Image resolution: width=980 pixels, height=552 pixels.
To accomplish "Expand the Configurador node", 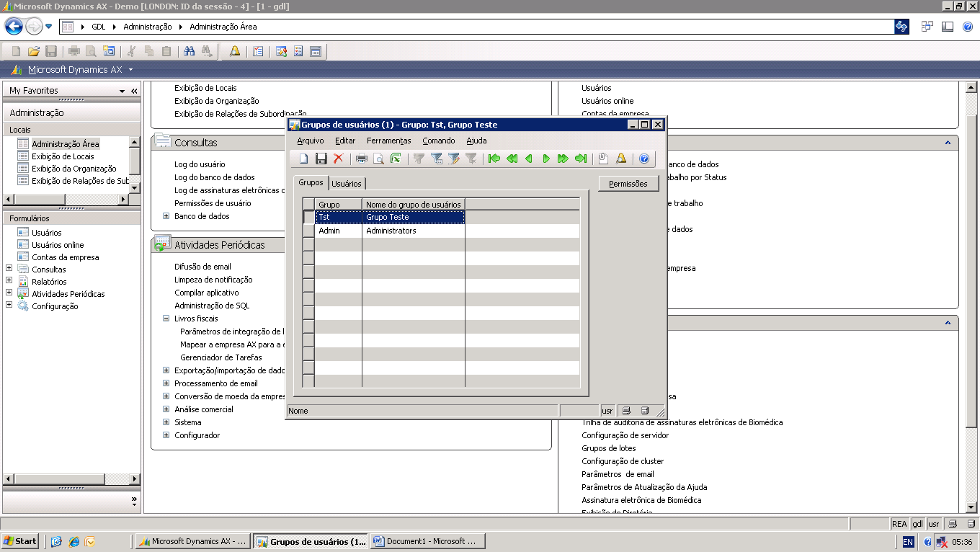I will (x=166, y=435).
